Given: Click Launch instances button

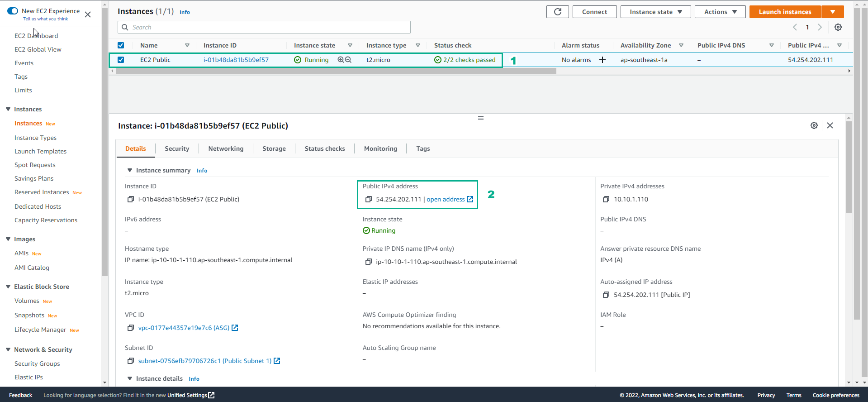Looking at the screenshot, I should (785, 12).
